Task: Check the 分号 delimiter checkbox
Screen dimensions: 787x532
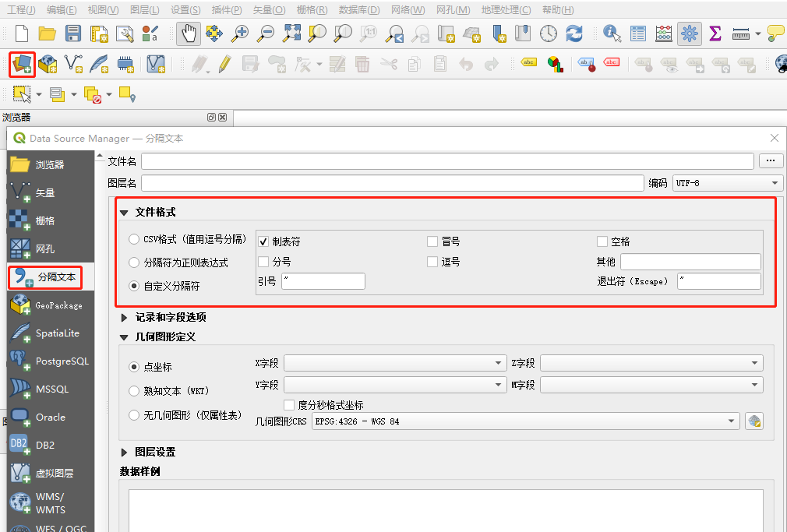Action: (263, 262)
